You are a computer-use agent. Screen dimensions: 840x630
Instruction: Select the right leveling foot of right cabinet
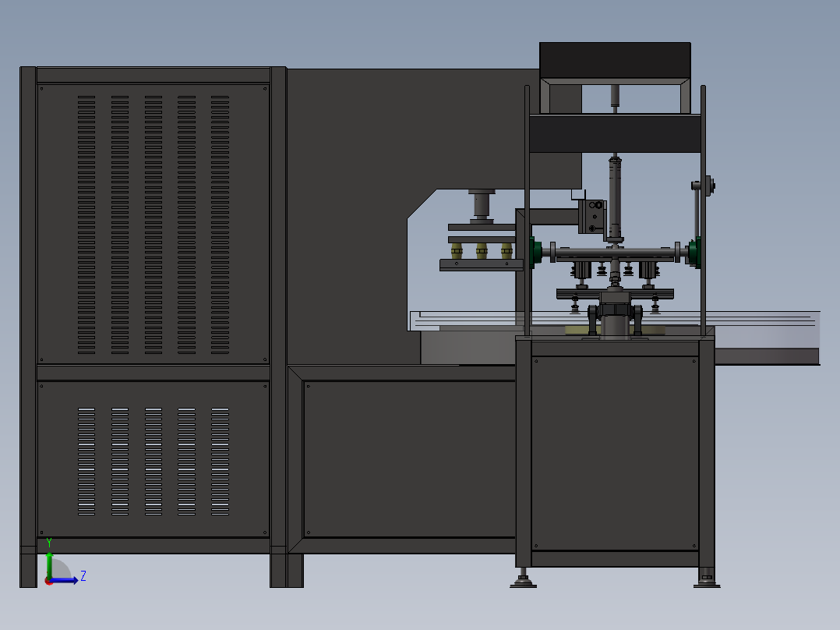(x=707, y=581)
